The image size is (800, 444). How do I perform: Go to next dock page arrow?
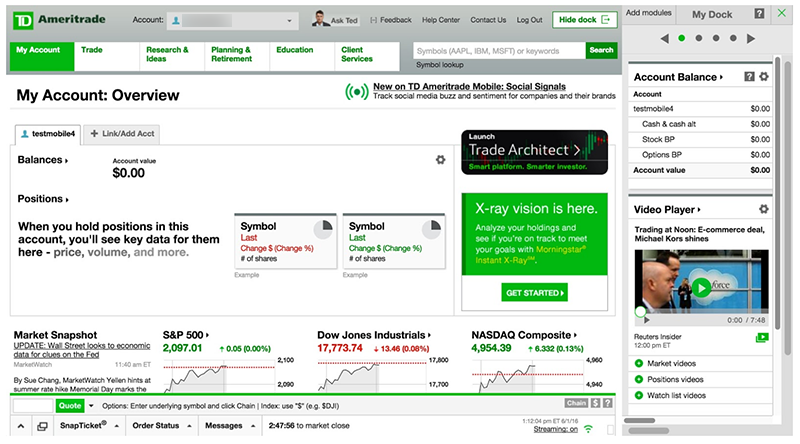point(751,38)
